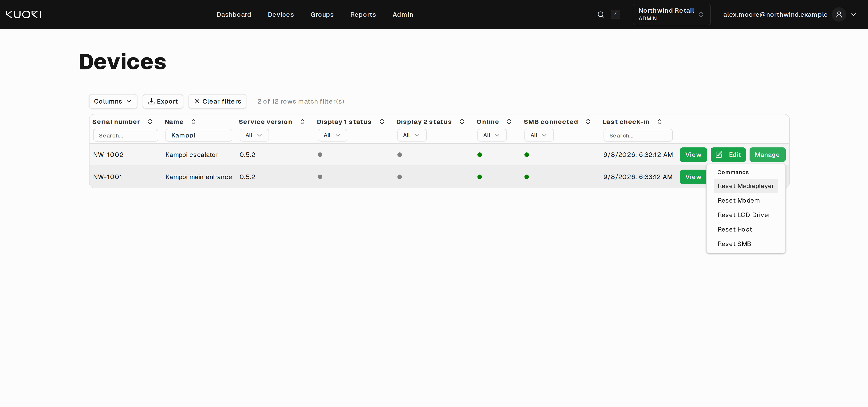This screenshot has height=407, width=868.
Task: Open the Columns dropdown
Action: (x=113, y=102)
